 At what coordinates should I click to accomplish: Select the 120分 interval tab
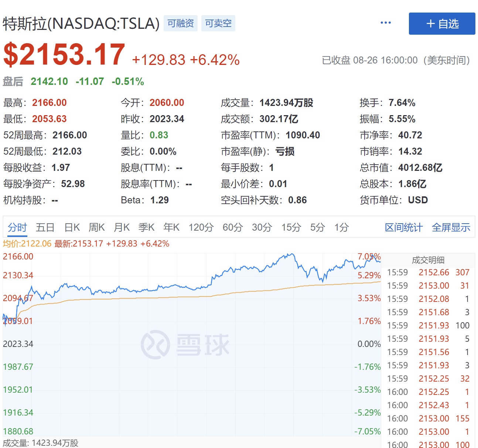tap(201, 227)
